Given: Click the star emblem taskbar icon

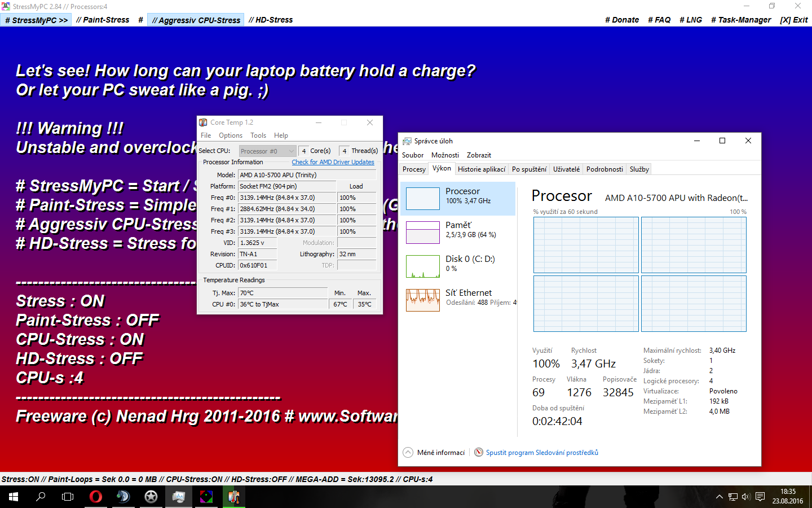Looking at the screenshot, I should [151, 497].
